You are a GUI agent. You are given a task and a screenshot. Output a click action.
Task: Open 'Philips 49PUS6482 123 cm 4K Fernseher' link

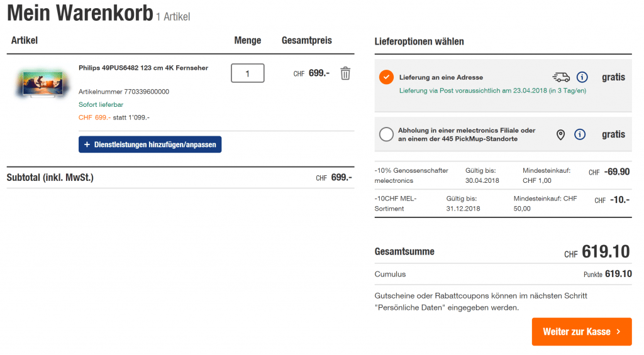(143, 68)
